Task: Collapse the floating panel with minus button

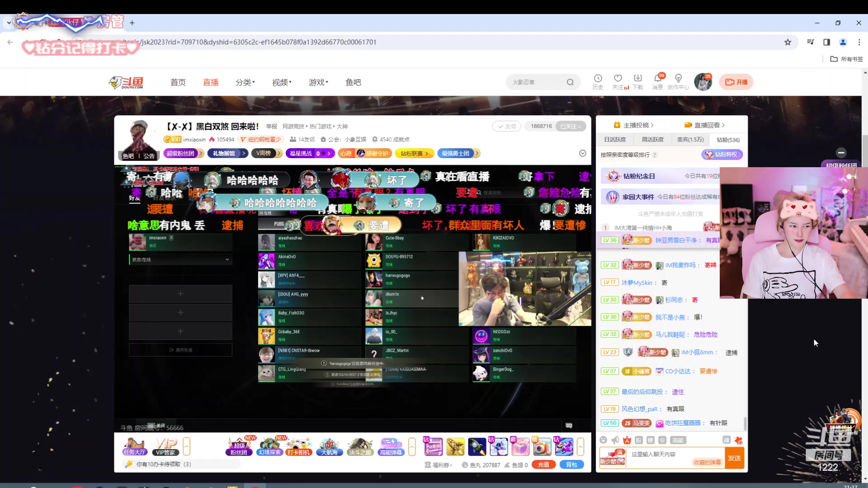Action: 841,153
